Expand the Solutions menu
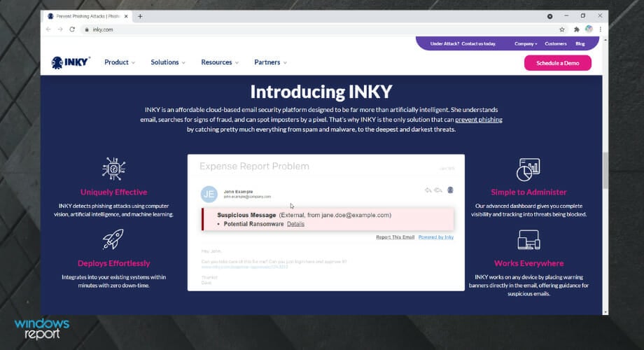 coord(167,62)
